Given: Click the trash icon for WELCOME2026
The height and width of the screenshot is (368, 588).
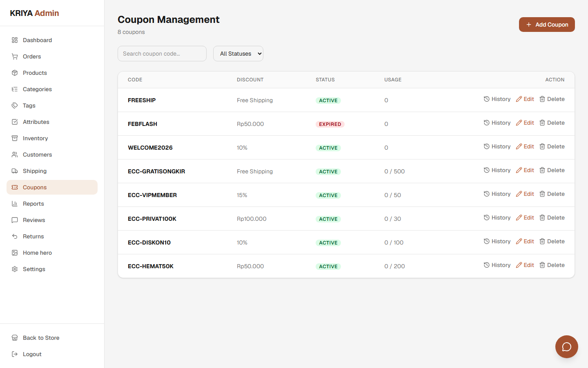Looking at the screenshot, I should (542, 146).
